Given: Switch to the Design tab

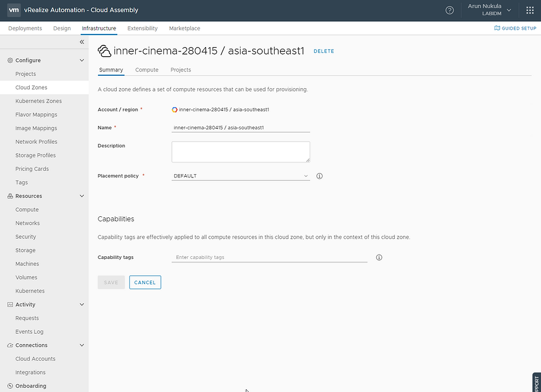Looking at the screenshot, I should tap(62, 28).
